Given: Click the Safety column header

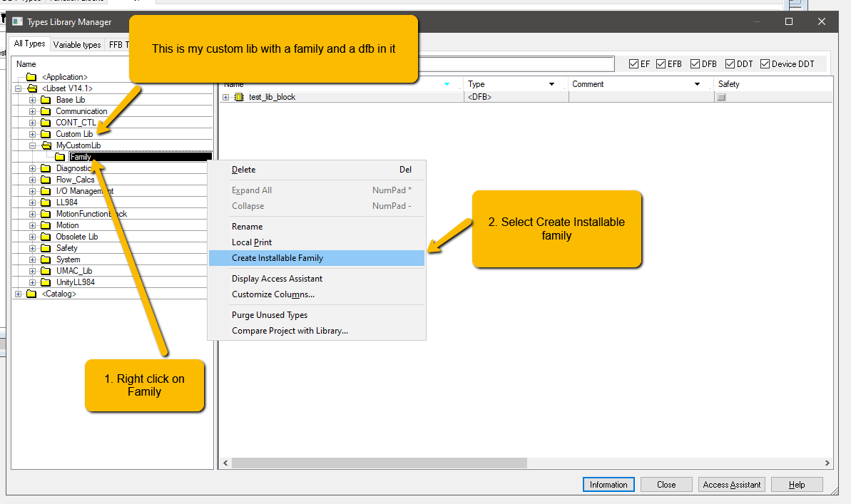Looking at the screenshot, I should pos(773,84).
